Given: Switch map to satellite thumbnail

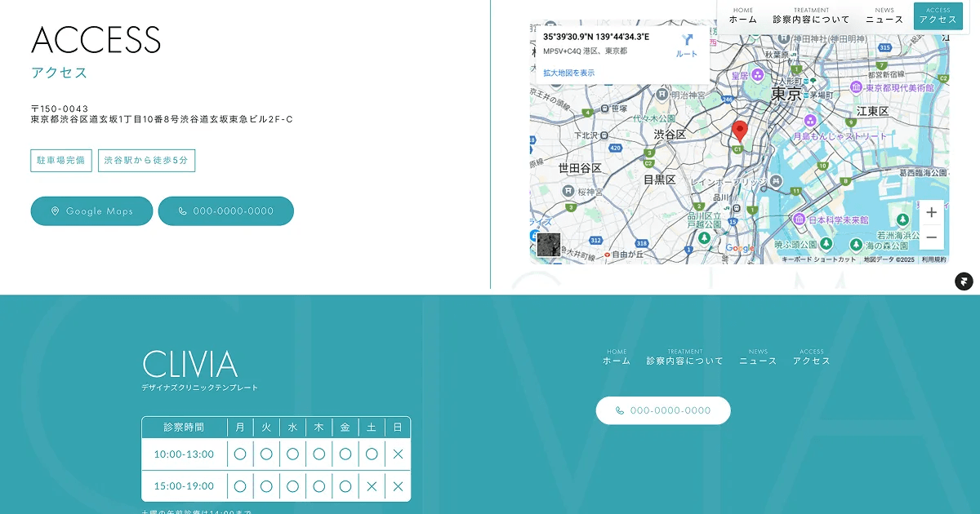Looking at the screenshot, I should point(549,245).
